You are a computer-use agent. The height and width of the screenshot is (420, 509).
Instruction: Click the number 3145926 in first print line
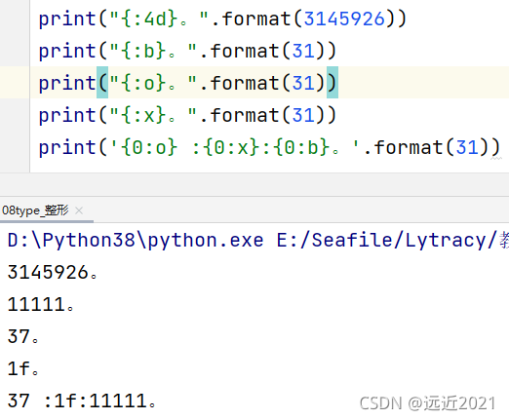point(344,19)
